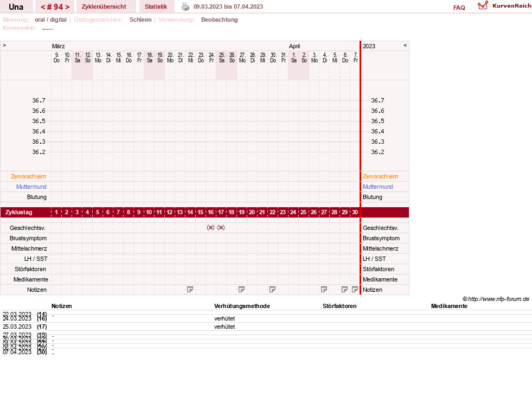Click the date column 7. Fr
This screenshot has width=532, height=403.
[x=355, y=57]
